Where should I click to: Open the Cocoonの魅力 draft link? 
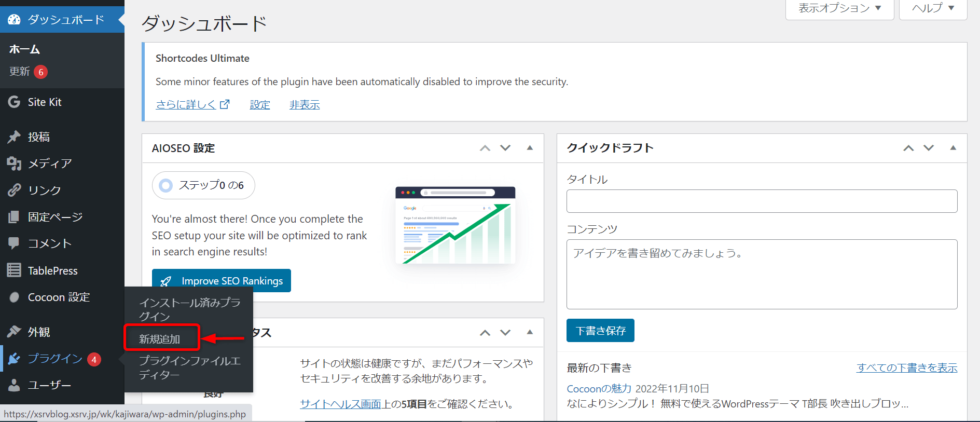point(599,388)
